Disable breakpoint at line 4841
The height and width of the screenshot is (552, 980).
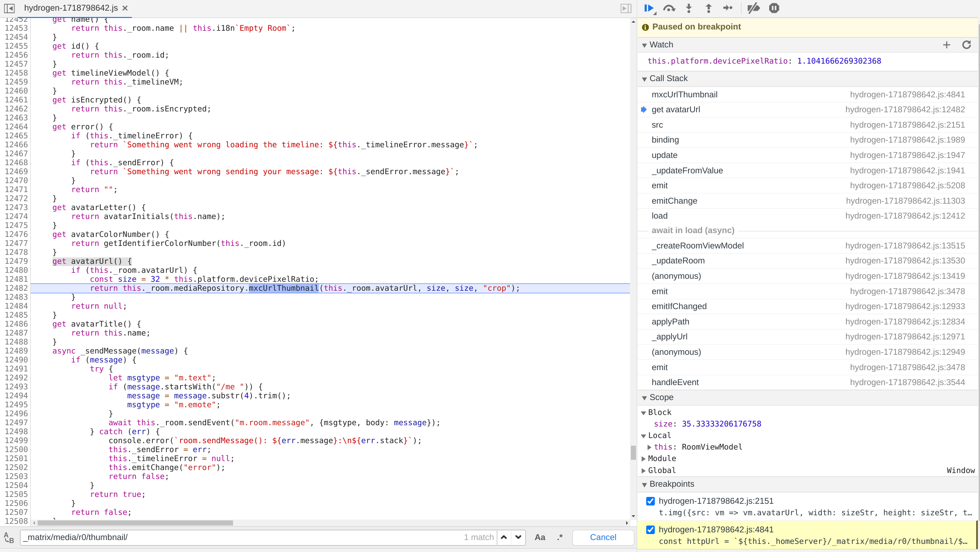tap(650, 529)
